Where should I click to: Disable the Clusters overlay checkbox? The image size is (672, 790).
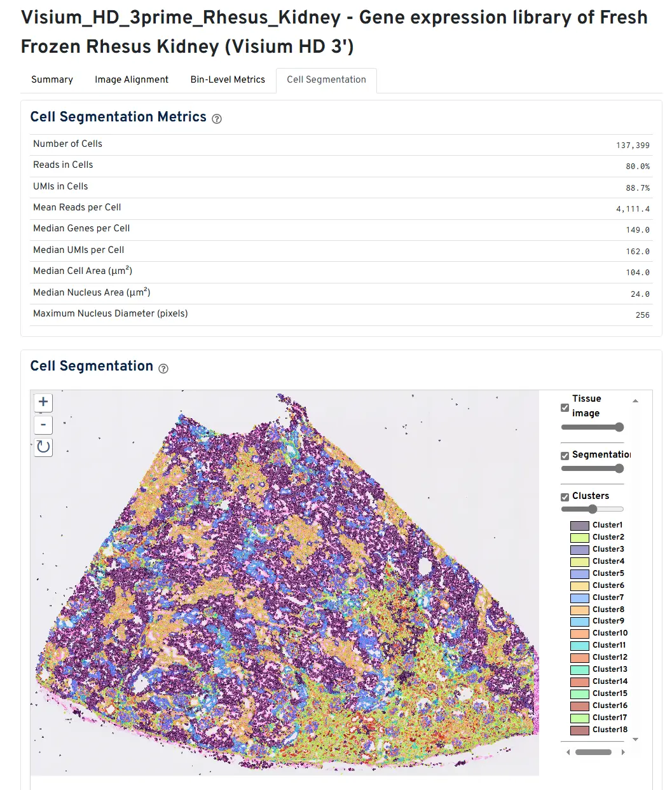point(565,497)
